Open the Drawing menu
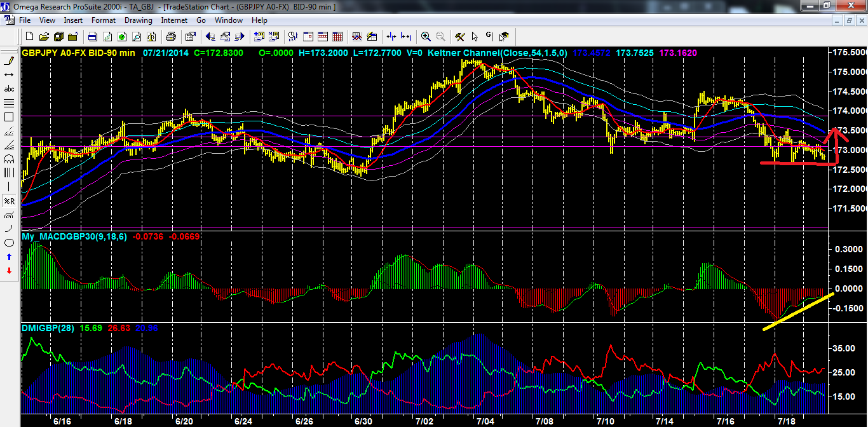 pos(138,20)
